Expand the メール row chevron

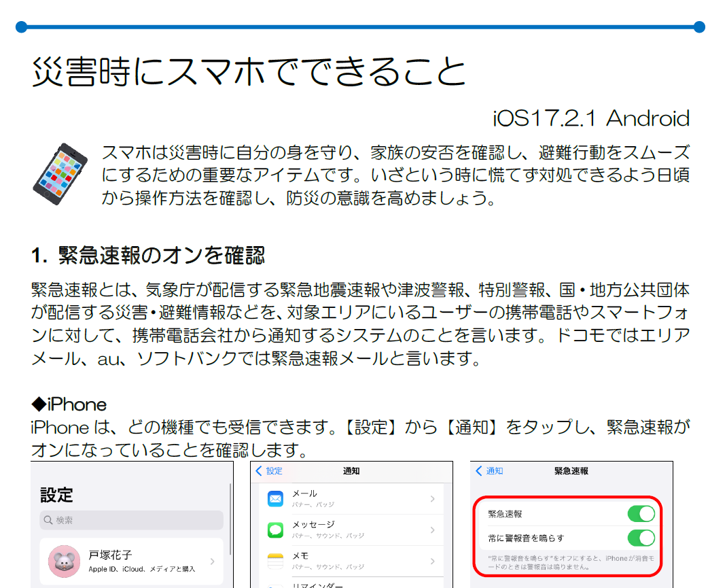pyautogui.click(x=433, y=500)
